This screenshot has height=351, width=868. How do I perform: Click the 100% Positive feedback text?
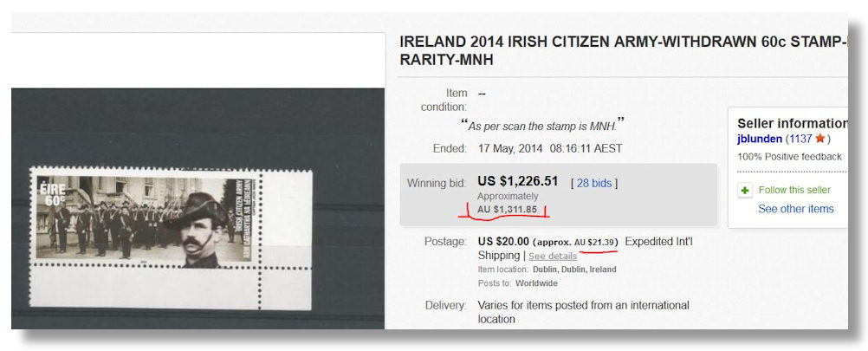coord(789,157)
